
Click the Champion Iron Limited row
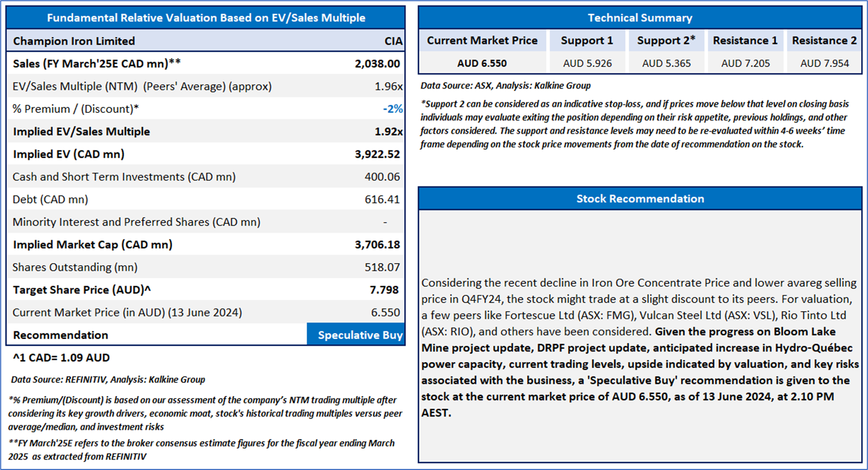(206, 41)
